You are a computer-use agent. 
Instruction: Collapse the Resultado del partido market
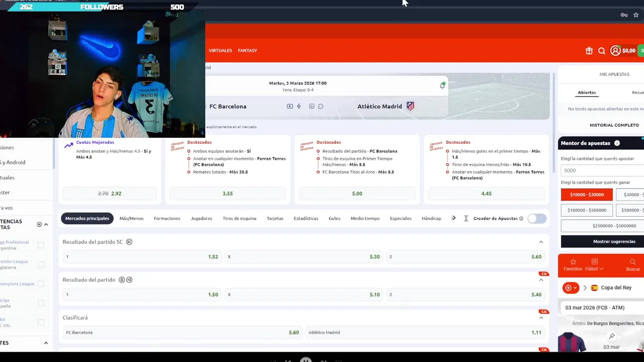(541, 280)
